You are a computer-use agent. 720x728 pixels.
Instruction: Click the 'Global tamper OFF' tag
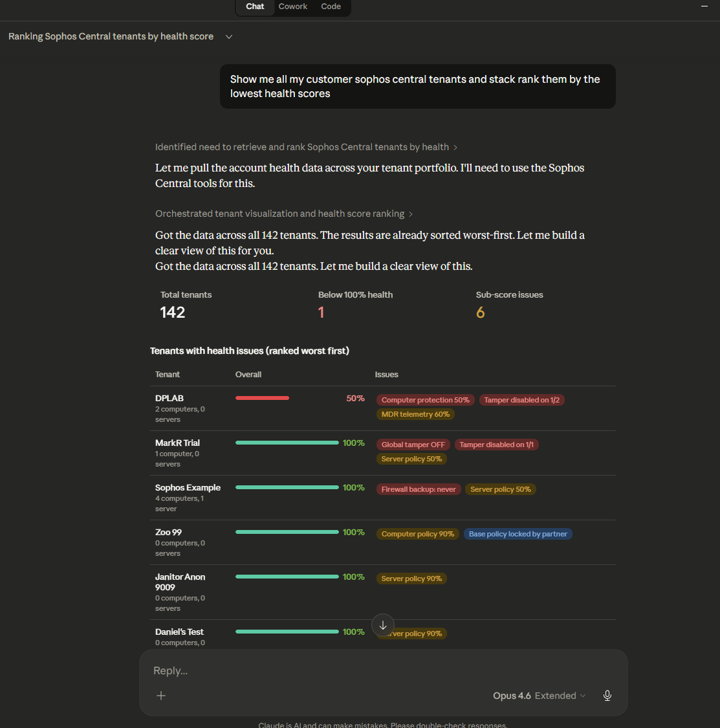point(413,445)
